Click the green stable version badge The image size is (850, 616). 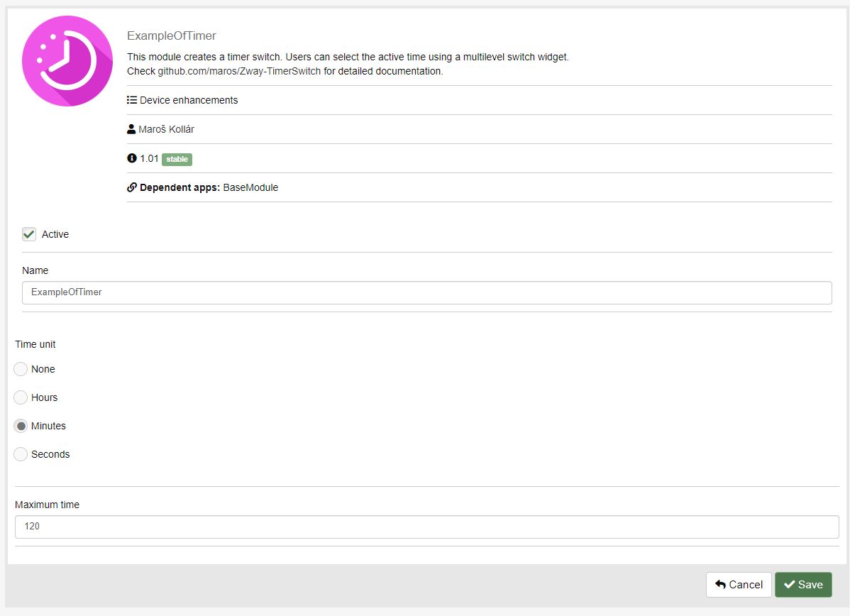click(x=177, y=159)
